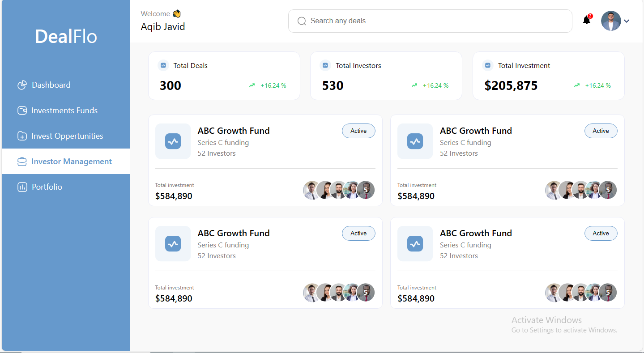Open the Investor Management menu item
The width and height of the screenshot is (644, 353).
tap(71, 162)
